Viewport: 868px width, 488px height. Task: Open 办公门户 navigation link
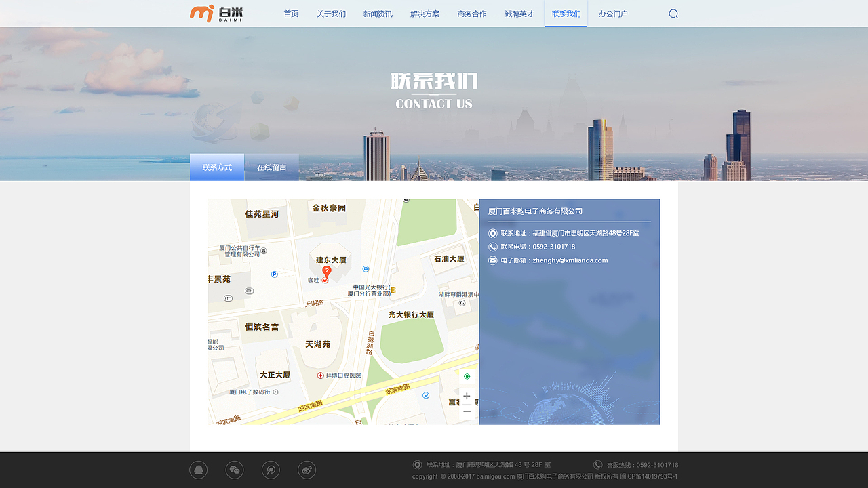point(613,14)
